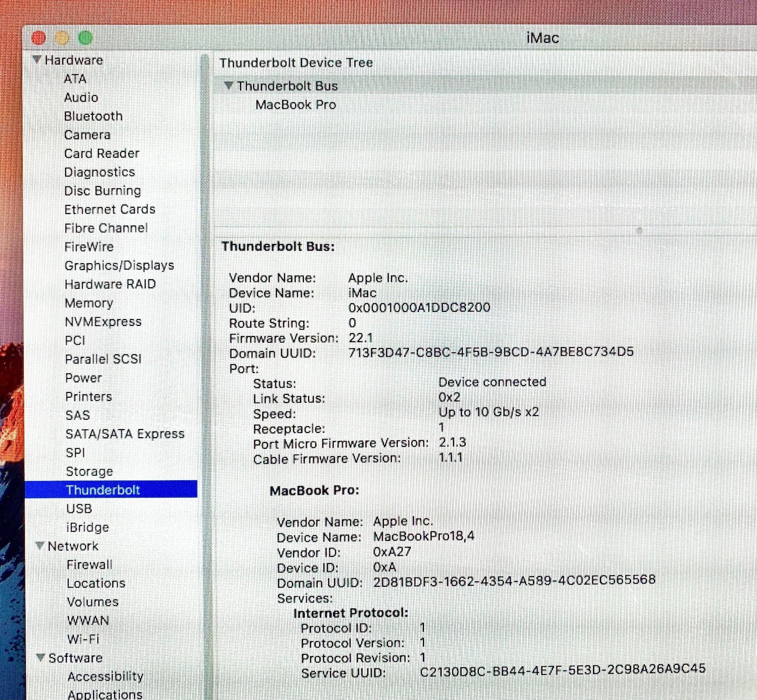Show Storage information
Screen dimensions: 757x700
89,471
